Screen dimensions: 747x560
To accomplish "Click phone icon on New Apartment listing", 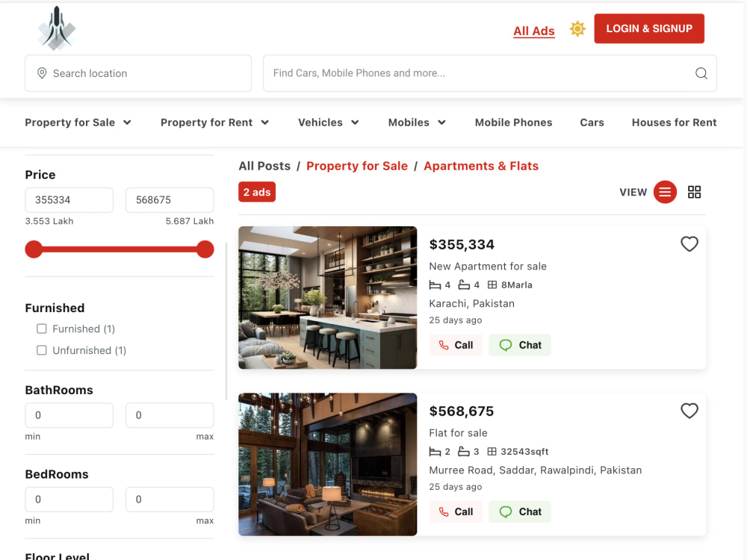I will click(x=444, y=345).
